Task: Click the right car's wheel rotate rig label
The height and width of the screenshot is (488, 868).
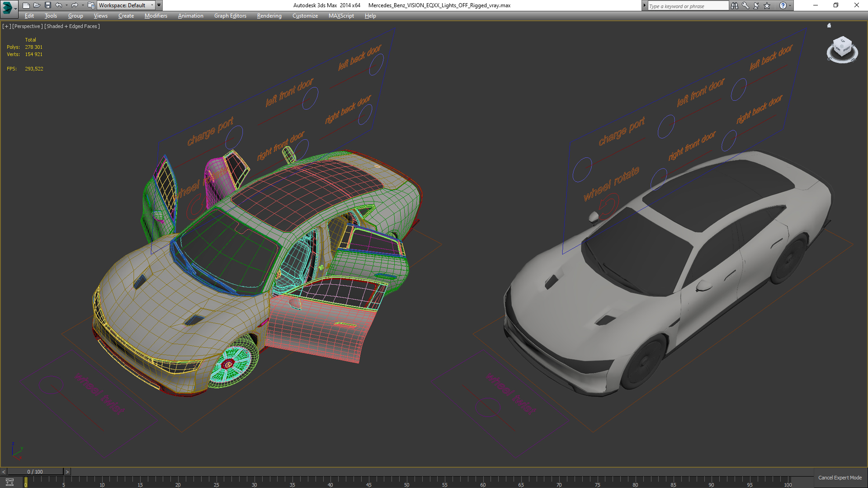Action: coord(611,184)
